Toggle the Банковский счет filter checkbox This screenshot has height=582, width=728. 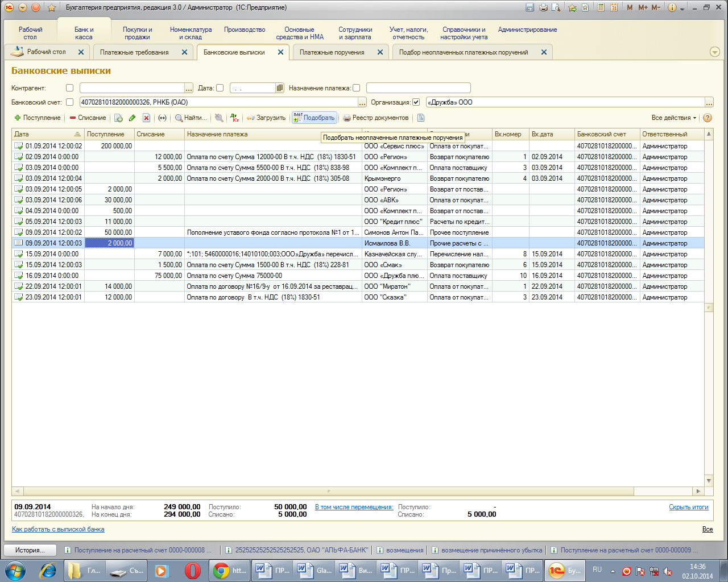click(x=69, y=102)
